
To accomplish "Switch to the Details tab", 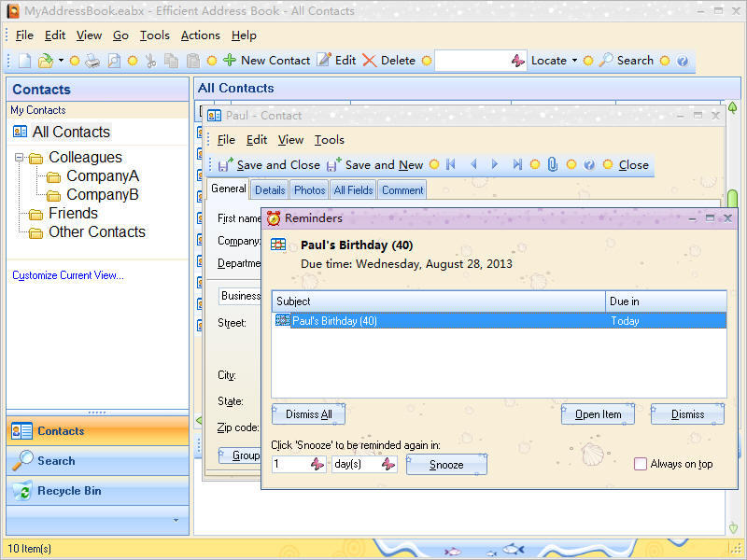I will coord(270,190).
